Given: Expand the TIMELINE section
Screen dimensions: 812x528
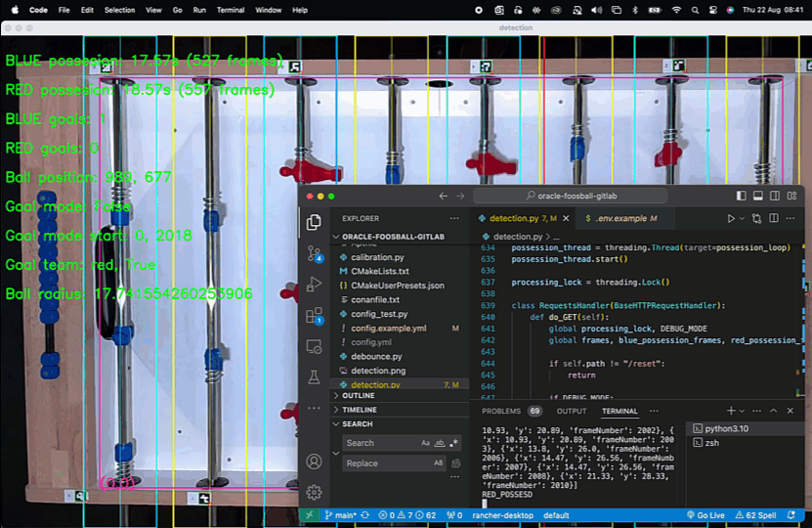Looking at the screenshot, I should click(360, 410).
